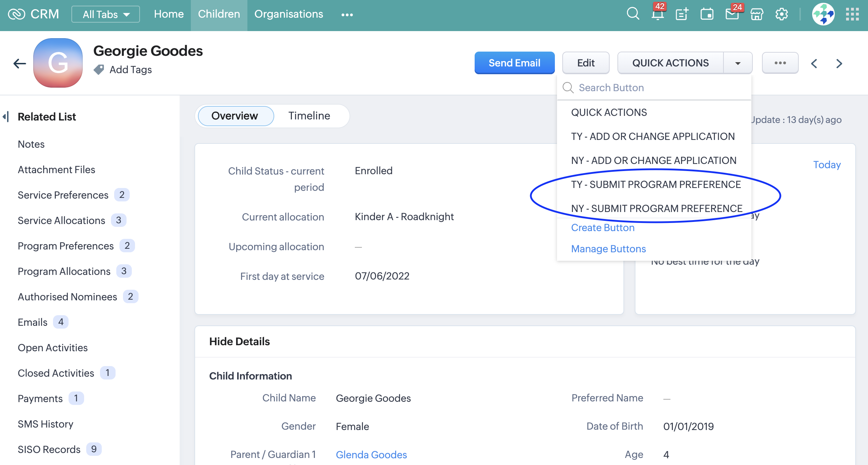The image size is (868, 465).
Task: Open the settings gear icon
Action: [x=781, y=14]
